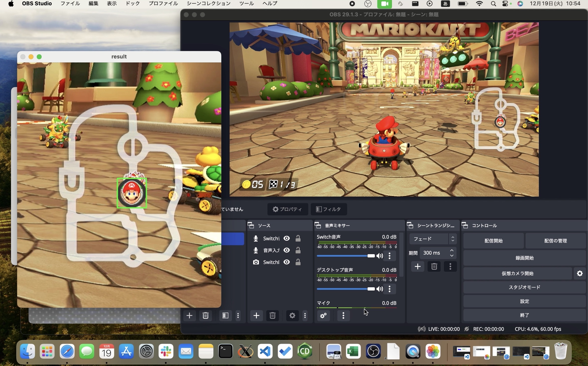
Task: Remove selected source via trash icon
Action: point(272,316)
